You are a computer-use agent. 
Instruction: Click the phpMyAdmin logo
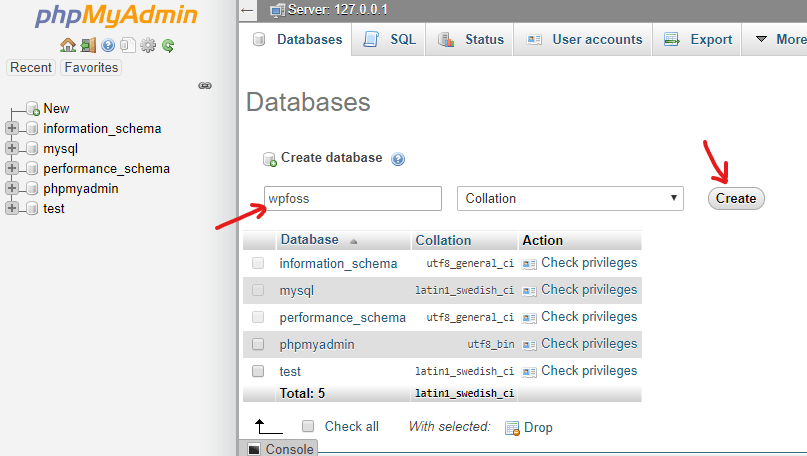(116, 16)
